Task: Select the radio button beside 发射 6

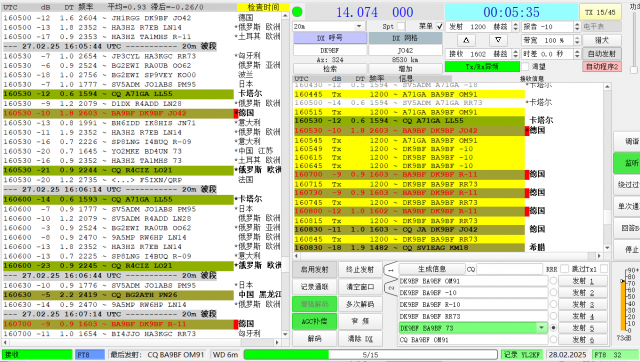Action: click(553, 339)
